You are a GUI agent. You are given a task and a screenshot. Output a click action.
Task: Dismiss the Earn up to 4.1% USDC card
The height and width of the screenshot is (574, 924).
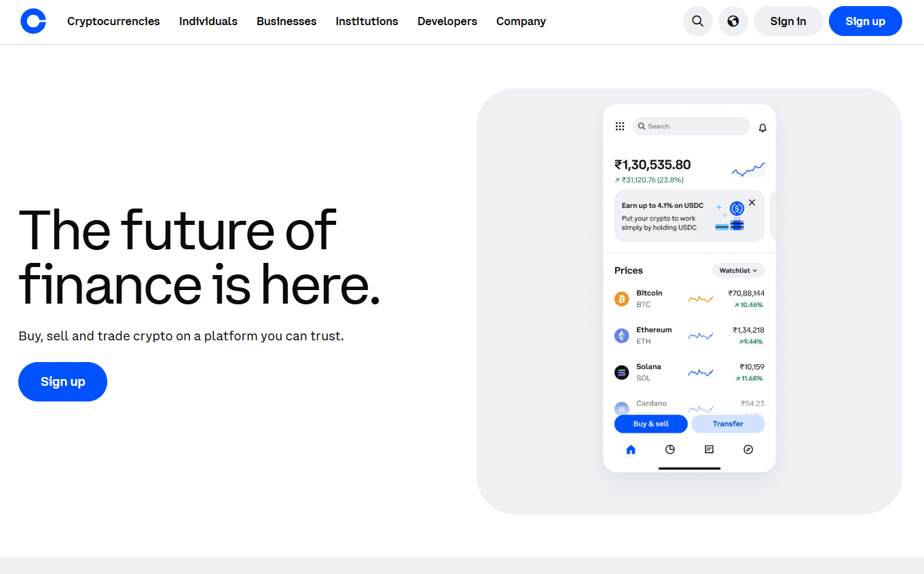[752, 202]
